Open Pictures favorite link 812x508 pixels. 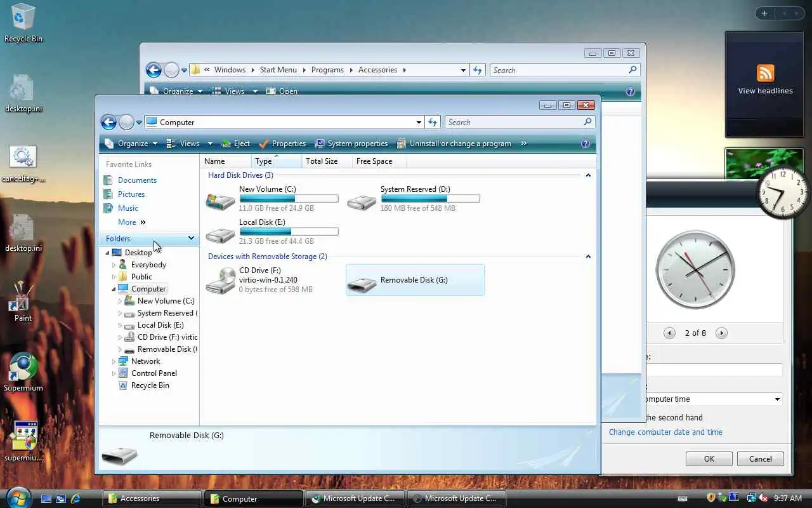(x=131, y=194)
